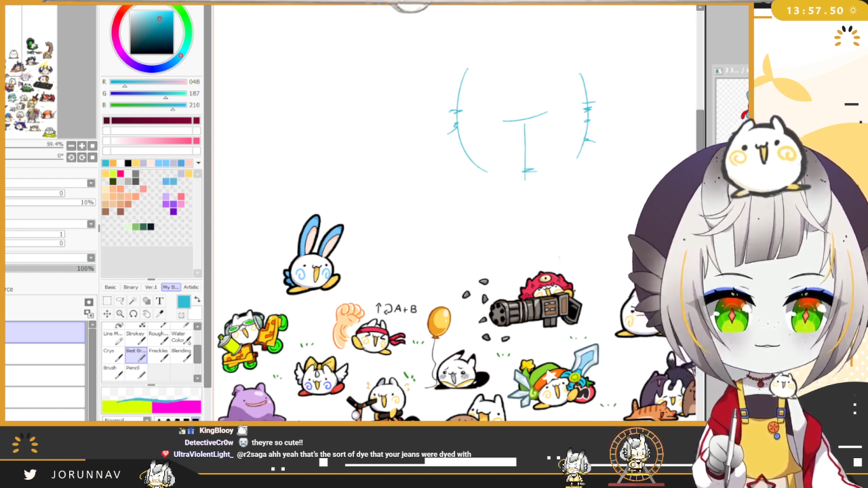The width and height of the screenshot is (868, 488).
Task: Select the lasso selection tool
Action: click(120, 301)
